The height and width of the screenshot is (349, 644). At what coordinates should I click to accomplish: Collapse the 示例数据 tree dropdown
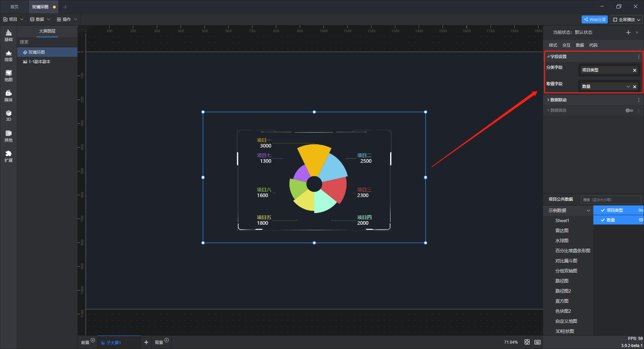[588, 210]
